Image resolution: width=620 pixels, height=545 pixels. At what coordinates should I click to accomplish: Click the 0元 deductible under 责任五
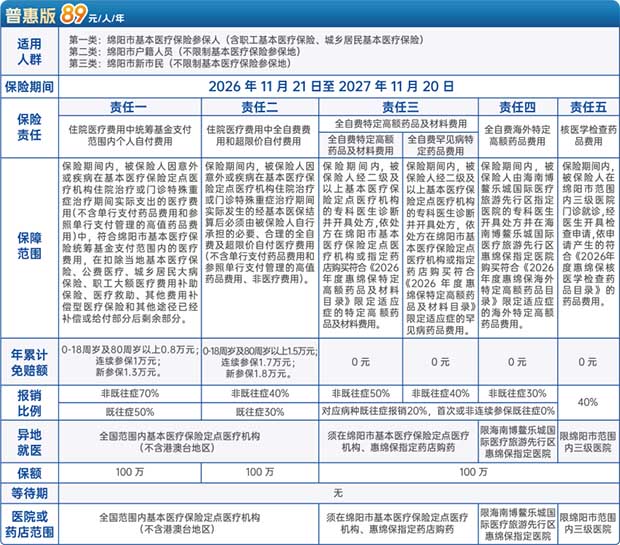point(588,362)
